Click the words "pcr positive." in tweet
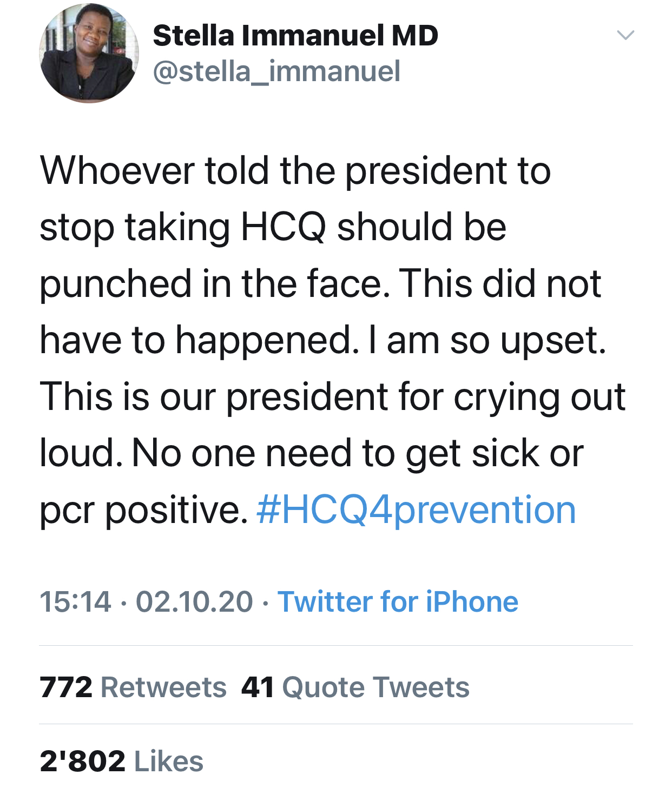 144,509
